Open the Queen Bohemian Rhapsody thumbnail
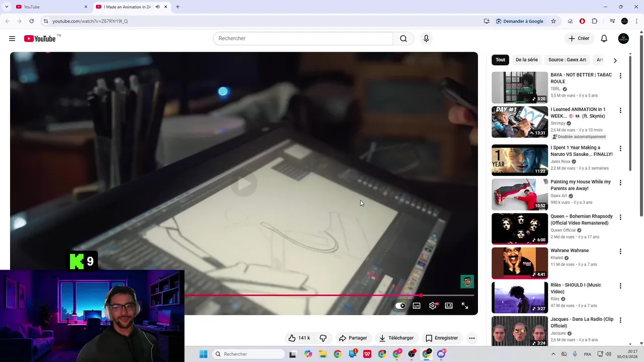 point(520,229)
